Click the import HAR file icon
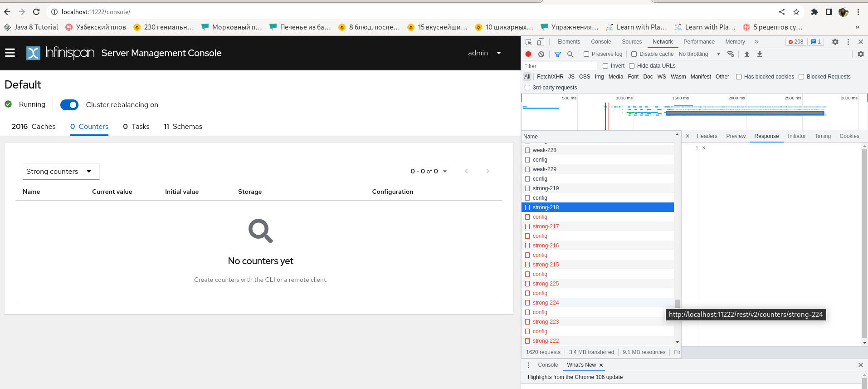The width and height of the screenshot is (868, 389). pyautogui.click(x=747, y=54)
